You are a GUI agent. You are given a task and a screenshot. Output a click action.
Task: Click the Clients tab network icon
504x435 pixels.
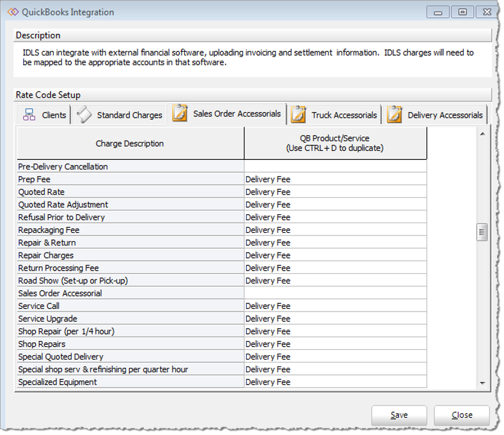tap(29, 115)
